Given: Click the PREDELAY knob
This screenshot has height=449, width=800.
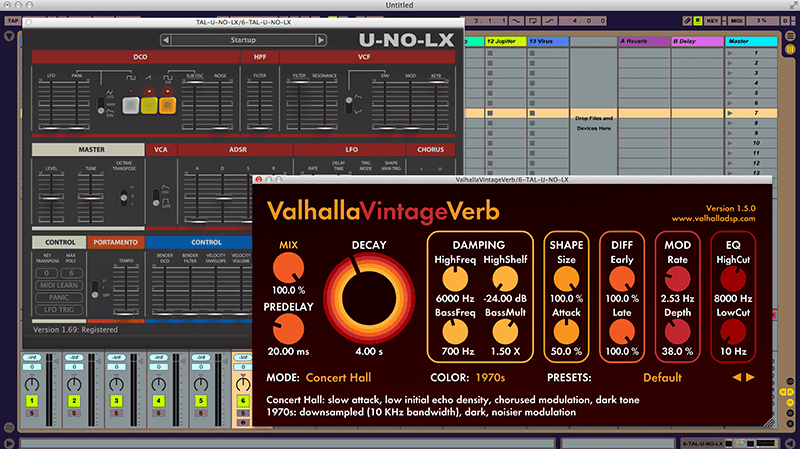Looking at the screenshot, I should pos(288,329).
